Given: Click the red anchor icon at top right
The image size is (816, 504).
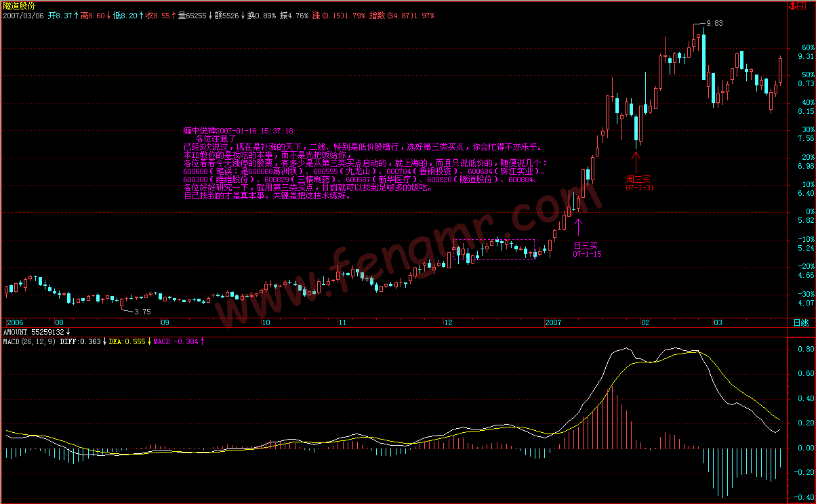Looking at the screenshot, I should (x=793, y=5).
